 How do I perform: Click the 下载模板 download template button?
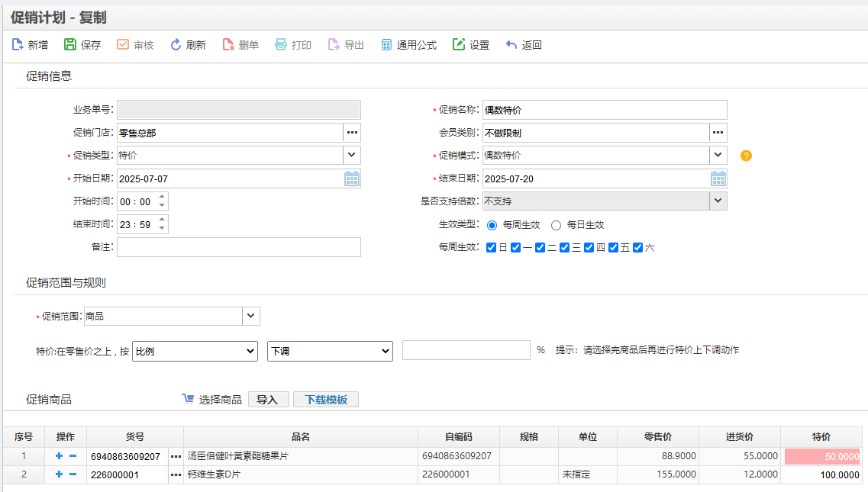[326, 400]
